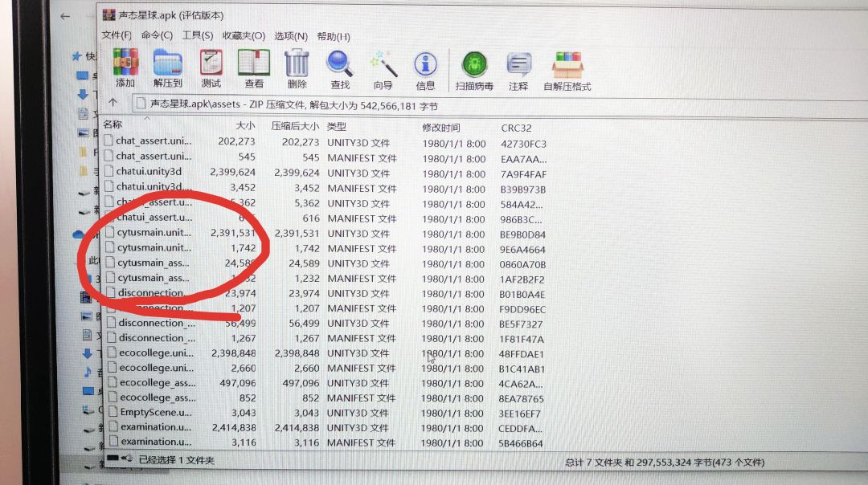Open the 帮助(H) menu
This screenshot has width=868, height=485.
(334, 36)
